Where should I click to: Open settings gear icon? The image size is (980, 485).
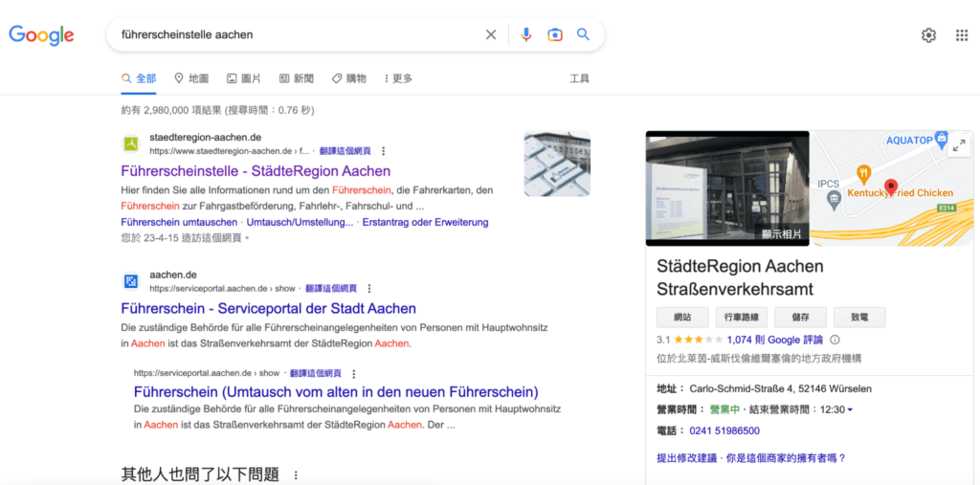[928, 35]
